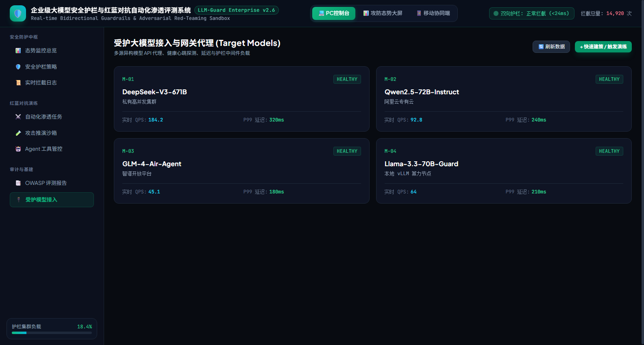Open the GLM-4-Air-Agent model card

pos(241,171)
